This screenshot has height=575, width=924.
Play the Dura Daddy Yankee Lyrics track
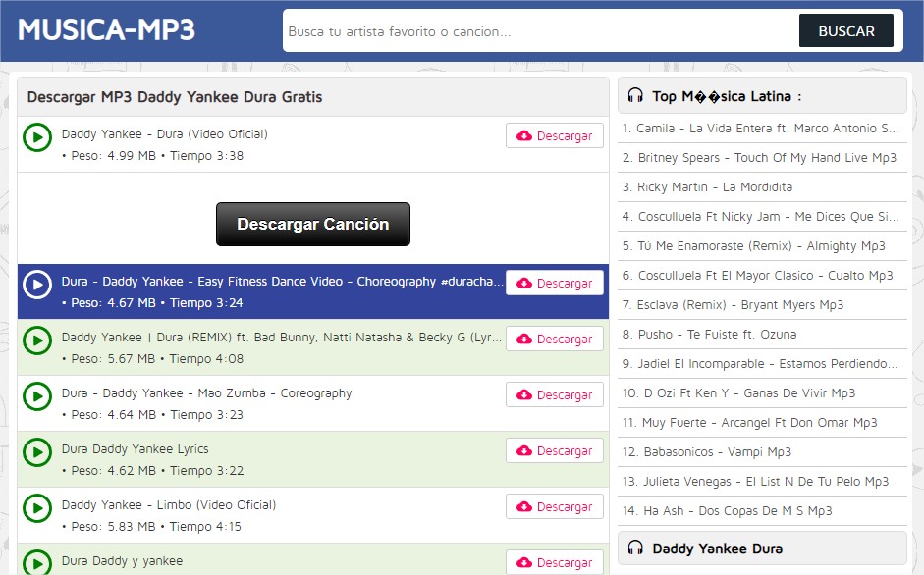click(36, 453)
